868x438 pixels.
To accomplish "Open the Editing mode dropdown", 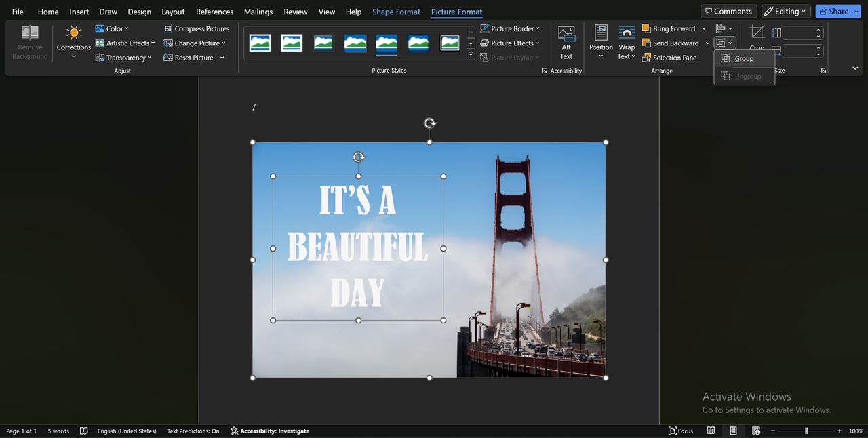I will pyautogui.click(x=787, y=12).
